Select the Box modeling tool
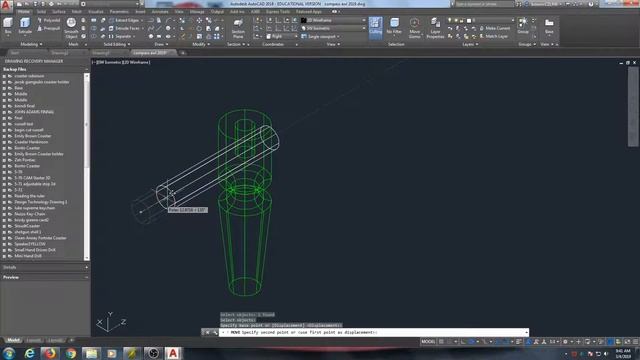Viewport: 640px width, 360px height. coord(8,25)
